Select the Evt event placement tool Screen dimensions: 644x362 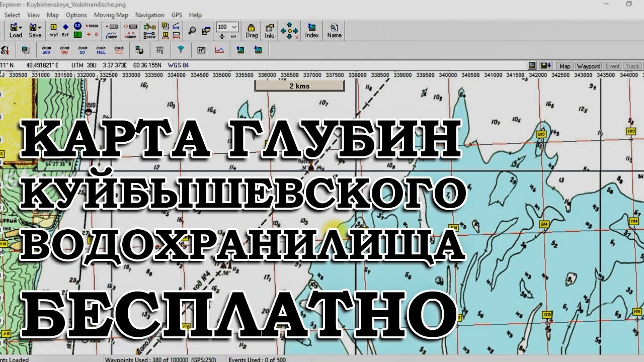(x=65, y=31)
